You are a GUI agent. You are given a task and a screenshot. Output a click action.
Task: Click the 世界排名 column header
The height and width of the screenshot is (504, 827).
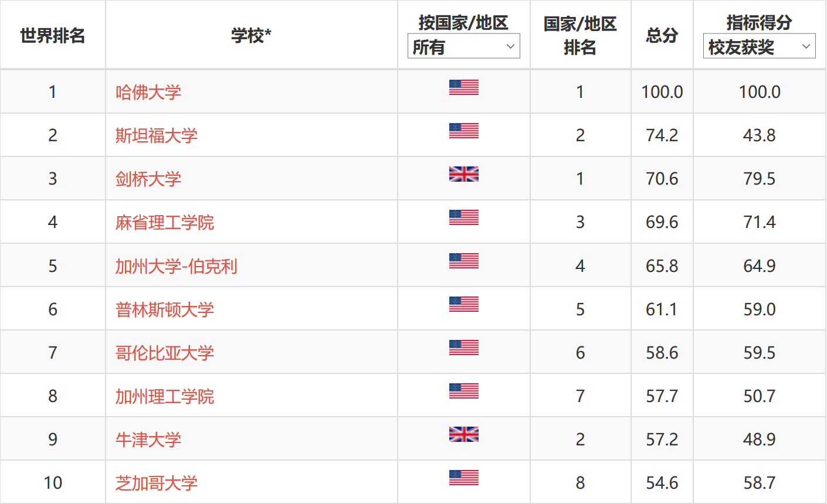pos(53,35)
